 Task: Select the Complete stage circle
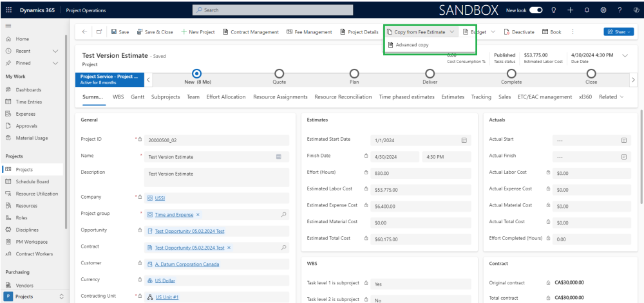[511, 74]
